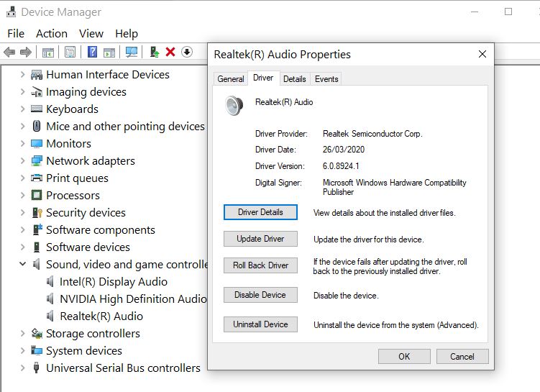Click the Mice and other pointing devices icon
The height and width of the screenshot is (392, 540).
click(x=37, y=126)
